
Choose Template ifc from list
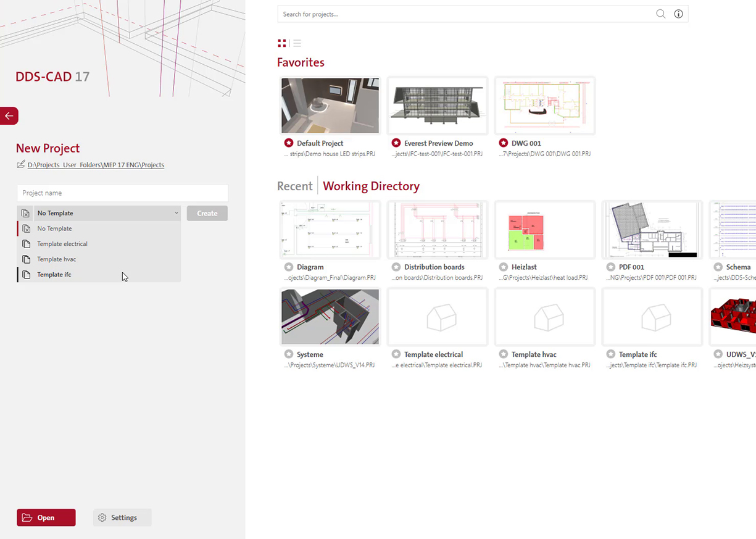99,275
